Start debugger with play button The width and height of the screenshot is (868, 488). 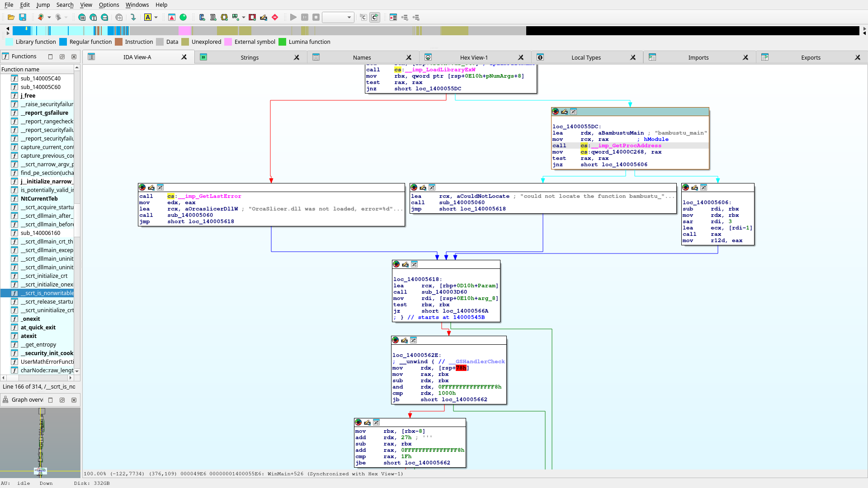[293, 17]
